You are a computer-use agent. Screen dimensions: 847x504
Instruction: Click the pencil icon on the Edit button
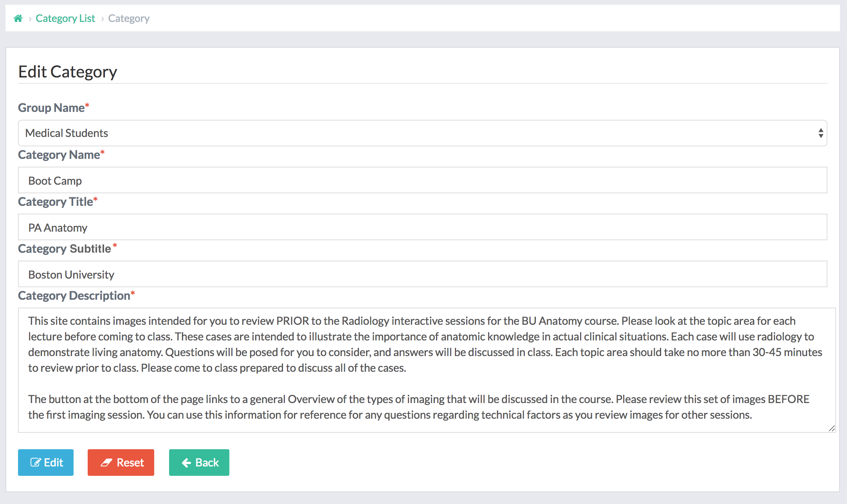35,462
